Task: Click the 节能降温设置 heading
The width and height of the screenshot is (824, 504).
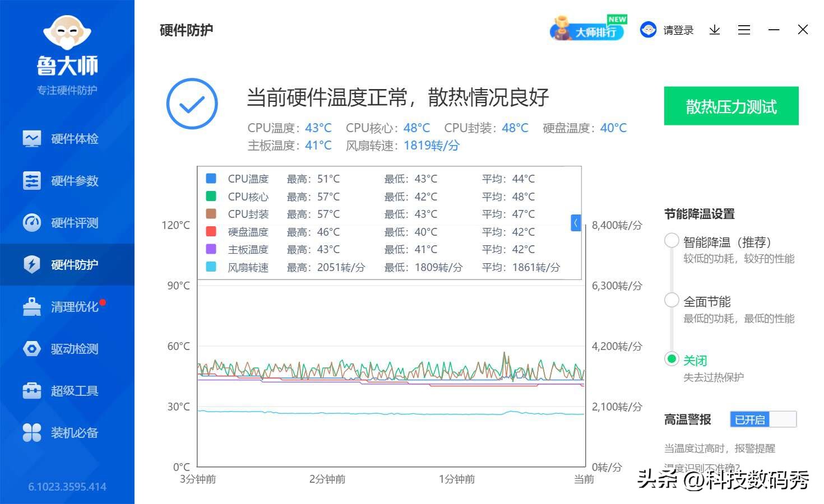Action: point(699,214)
